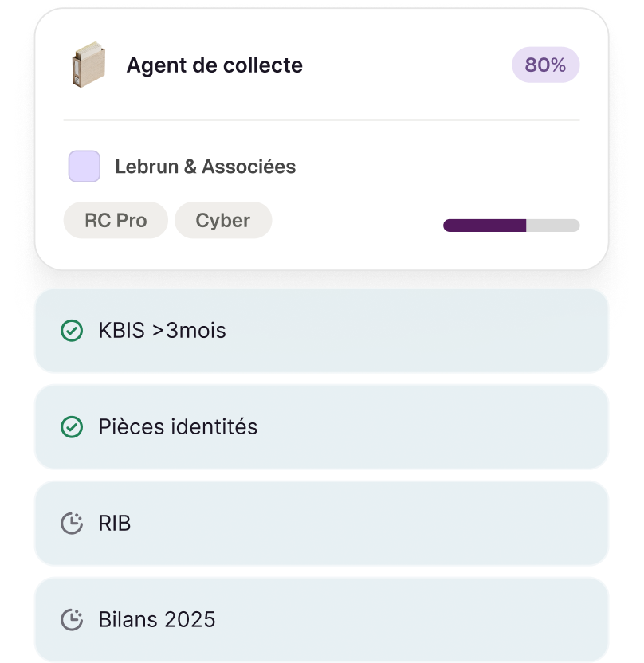The image size is (644, 663).
Task: Open the Agent de collecte title
Action: pyautogui.click(x=214, y=65)
